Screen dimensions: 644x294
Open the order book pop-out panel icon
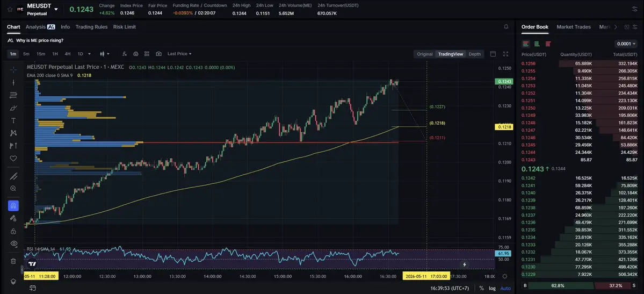626,27
